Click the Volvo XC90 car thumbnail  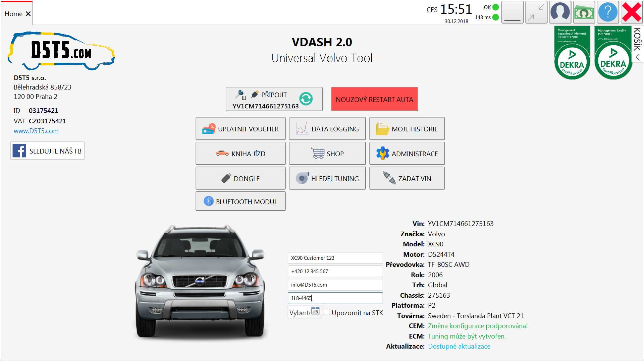pos(201,282)
